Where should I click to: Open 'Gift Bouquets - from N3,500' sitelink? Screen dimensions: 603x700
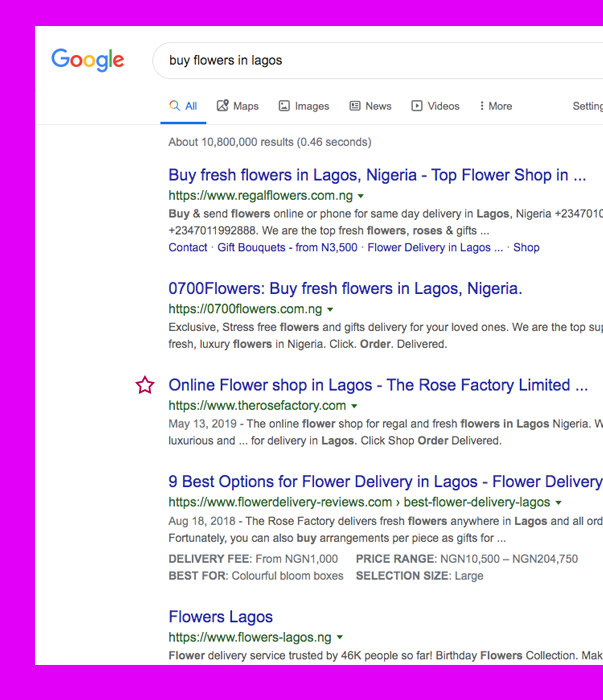coord(287,247)
